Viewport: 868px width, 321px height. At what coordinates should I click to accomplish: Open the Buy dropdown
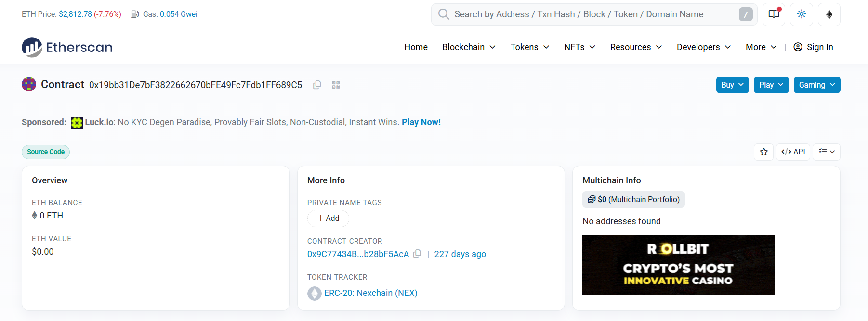pos(732,85)
